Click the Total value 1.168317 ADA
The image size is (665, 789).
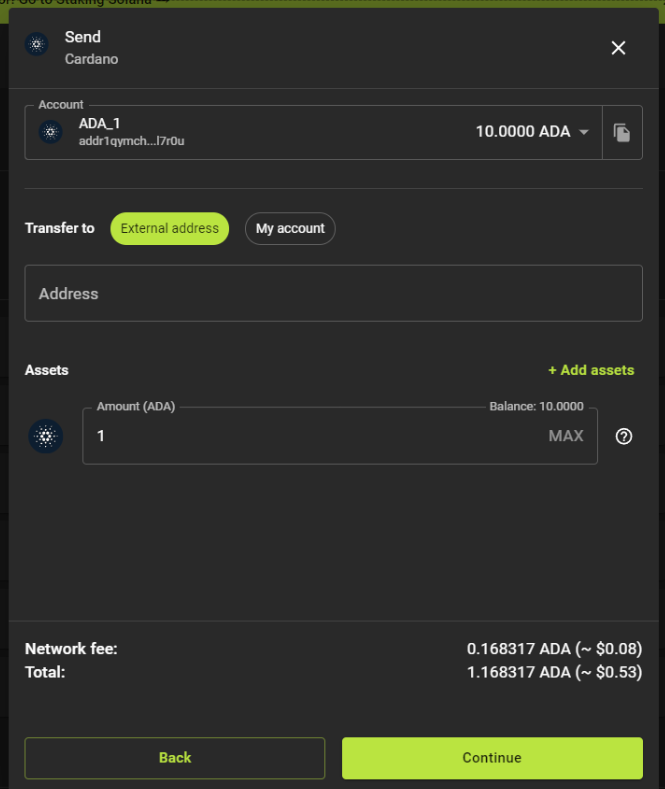coord(554,672)
